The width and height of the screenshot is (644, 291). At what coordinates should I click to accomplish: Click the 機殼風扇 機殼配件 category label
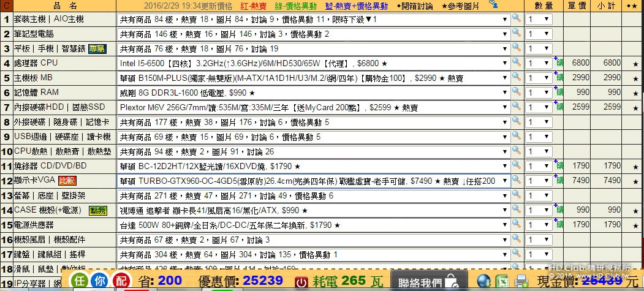click(49, 240)
